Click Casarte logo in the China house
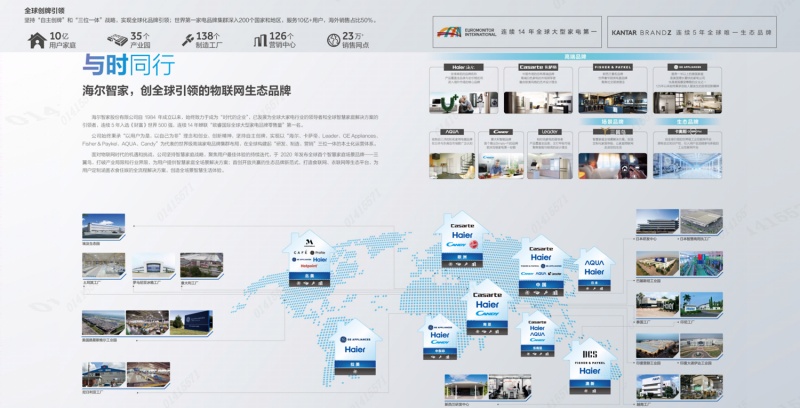This screenshot has height=408, width=800. click(541, 249)
